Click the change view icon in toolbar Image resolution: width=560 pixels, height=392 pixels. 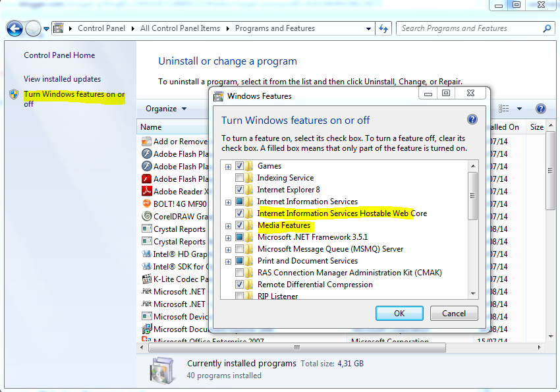pos(503,109)
